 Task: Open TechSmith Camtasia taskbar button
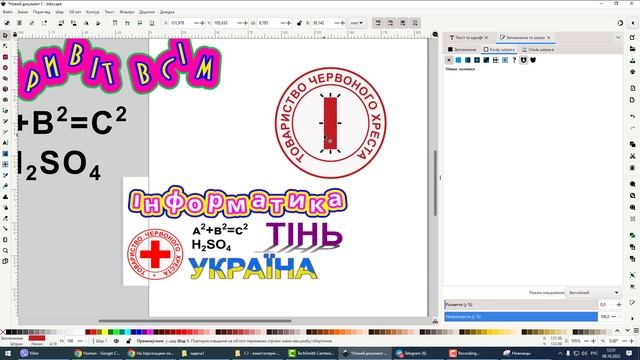tap(312, 353)
